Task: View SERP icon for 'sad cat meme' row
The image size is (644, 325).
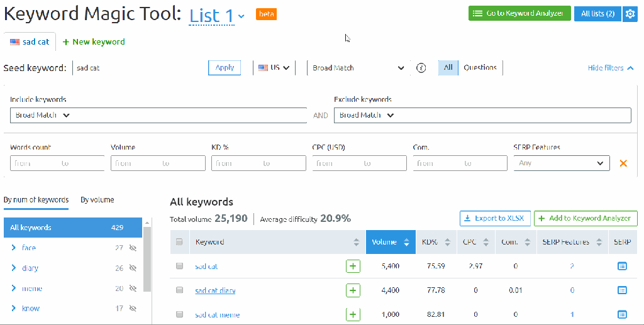Action: pyautogui.click(x=622, y=315)
